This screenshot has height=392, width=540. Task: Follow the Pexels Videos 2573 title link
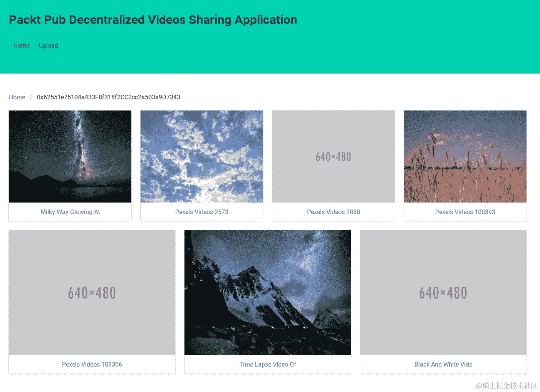(202, 212)
